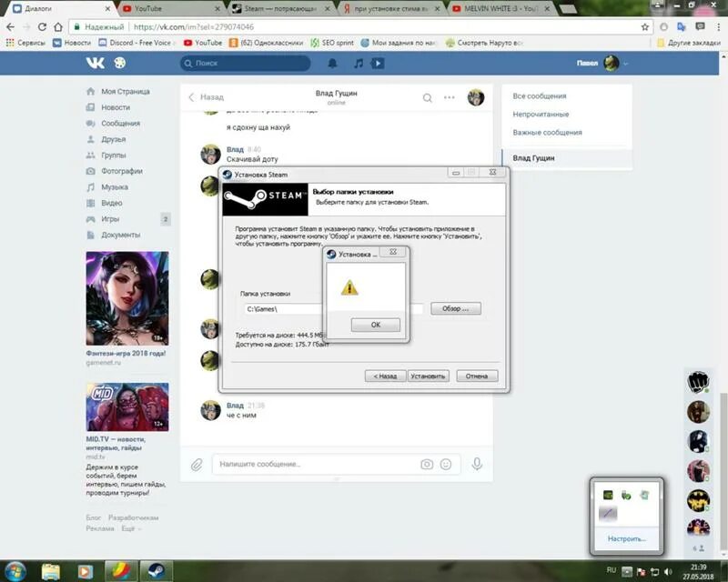Click the microphone voice message icon
This screenshot has width=728, height=582.
[x=477, y=464]
